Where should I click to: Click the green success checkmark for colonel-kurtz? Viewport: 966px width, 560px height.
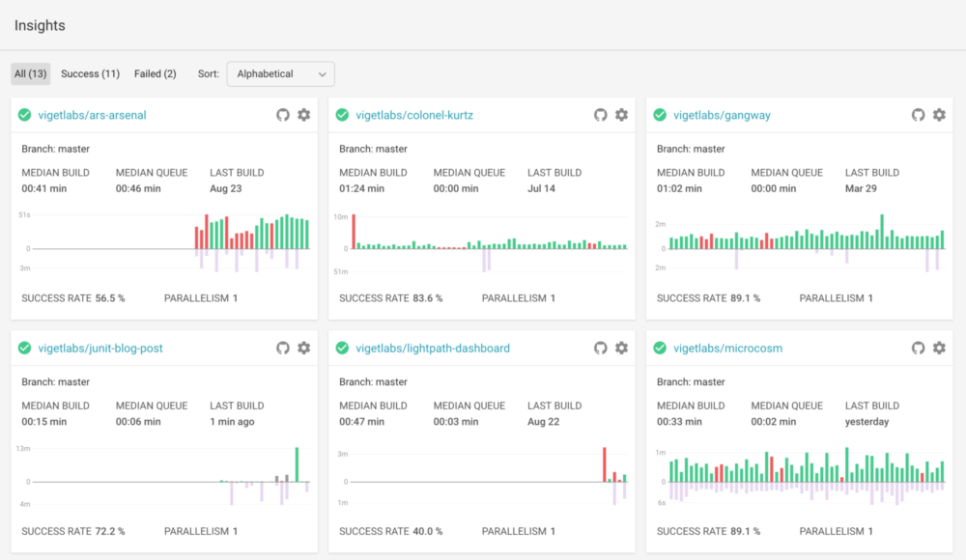pos(343,115)
